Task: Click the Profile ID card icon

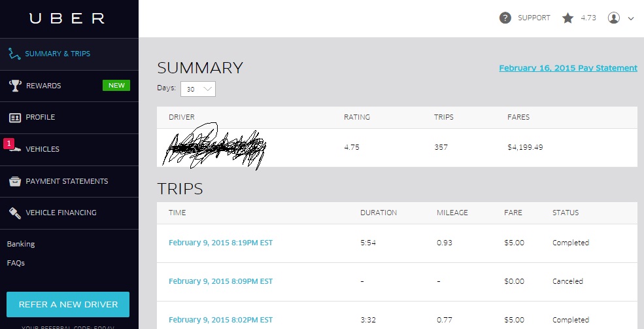Action: point(14,118)
